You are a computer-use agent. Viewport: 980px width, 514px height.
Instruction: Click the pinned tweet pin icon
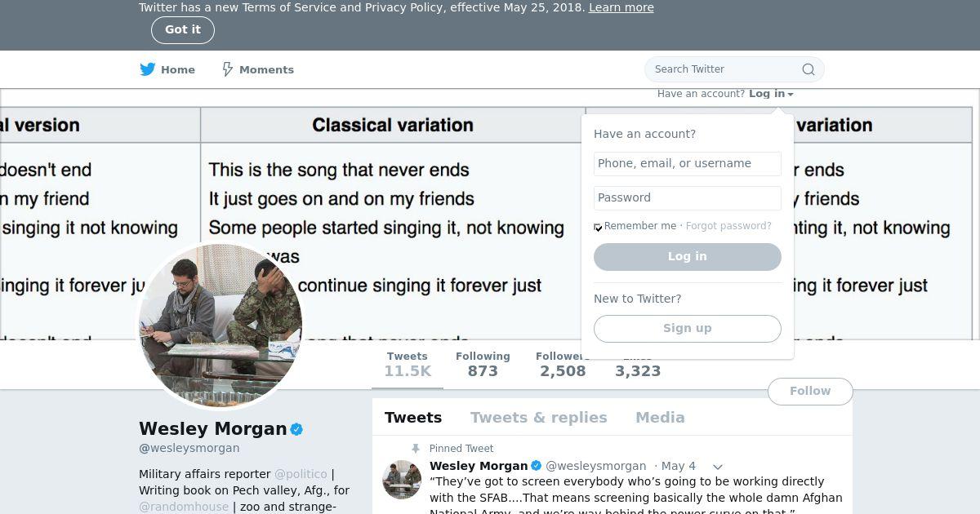point(416,448)
